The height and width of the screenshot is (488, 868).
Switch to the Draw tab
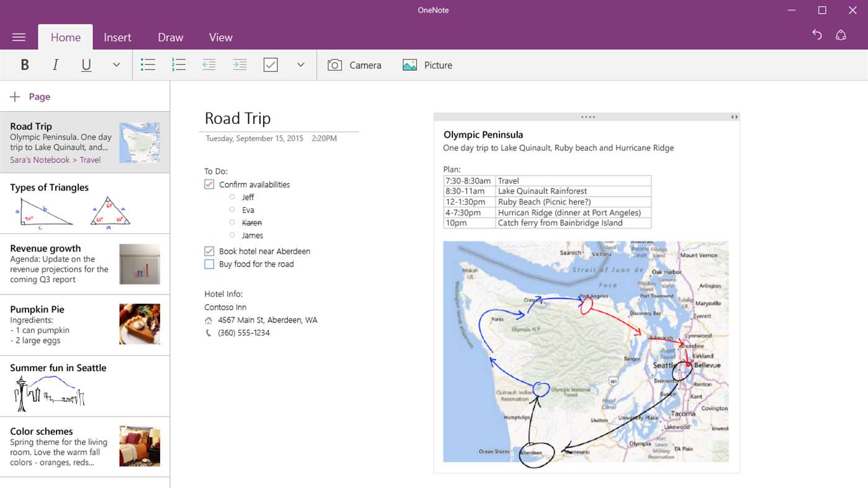(x=171, y=37)
